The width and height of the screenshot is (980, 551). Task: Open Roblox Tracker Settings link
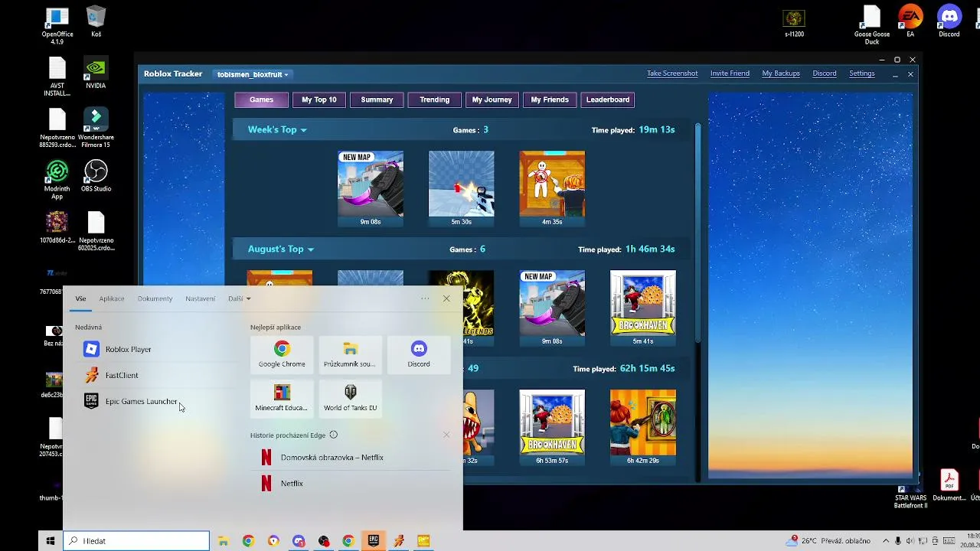point(862,73)
